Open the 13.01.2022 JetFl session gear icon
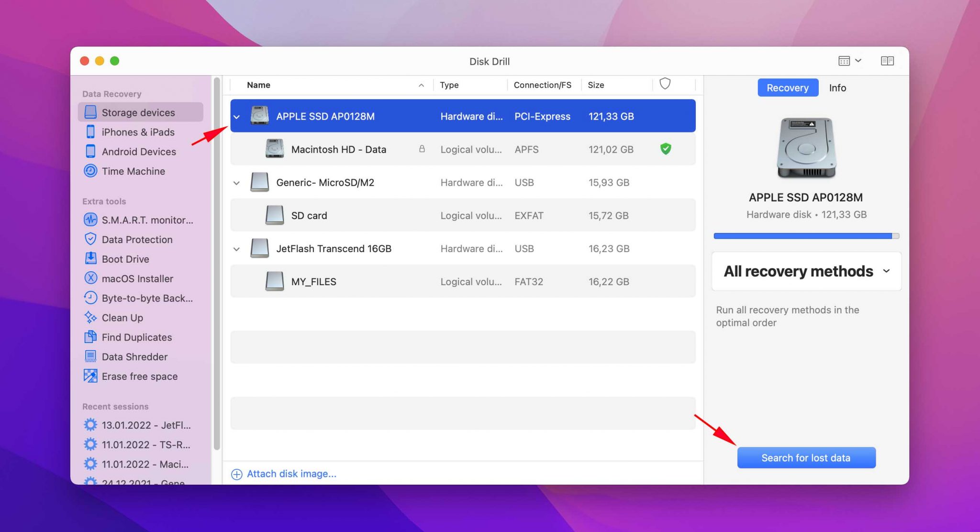Viewport: 980px width, 532px height. point(90,425)
